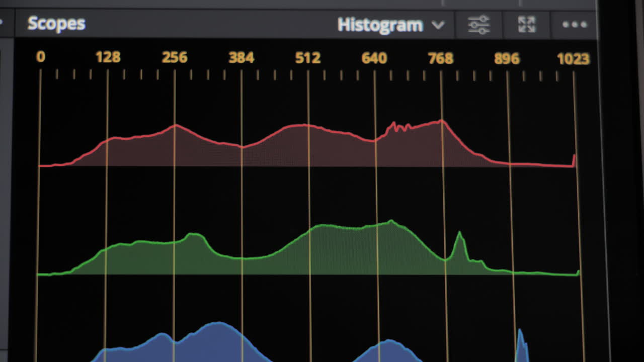Open the three-dot options menu
The width and height of the screenshot is (644, 362).
pos(575,25)
